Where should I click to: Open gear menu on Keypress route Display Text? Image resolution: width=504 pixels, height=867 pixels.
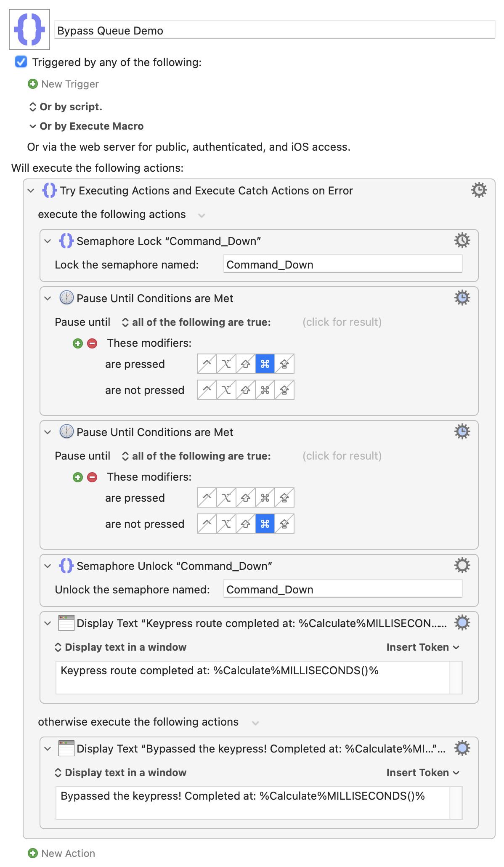(462, 623)
